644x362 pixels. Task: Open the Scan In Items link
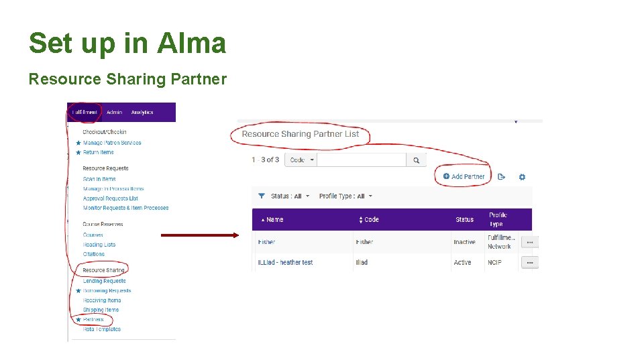[x=99, y=179]
